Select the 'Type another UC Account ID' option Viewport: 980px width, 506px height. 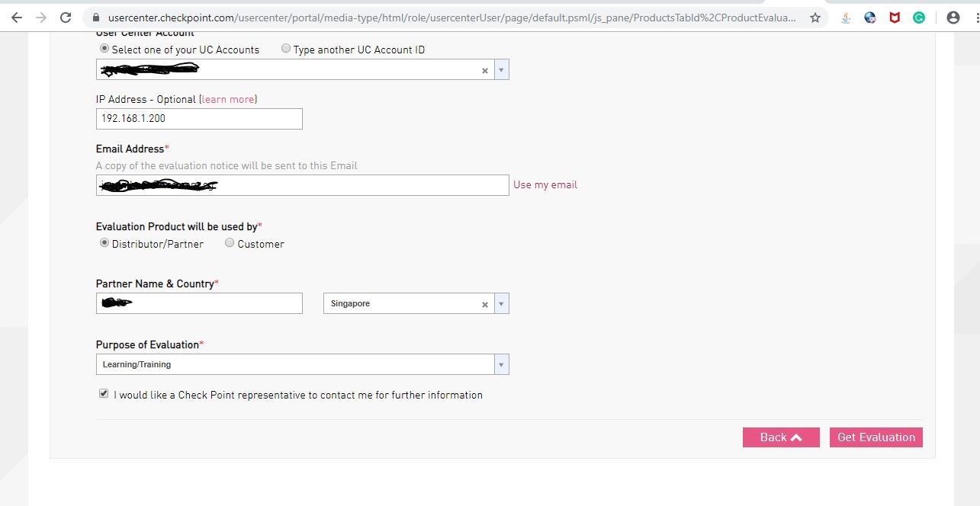click(x=286, y=49)
